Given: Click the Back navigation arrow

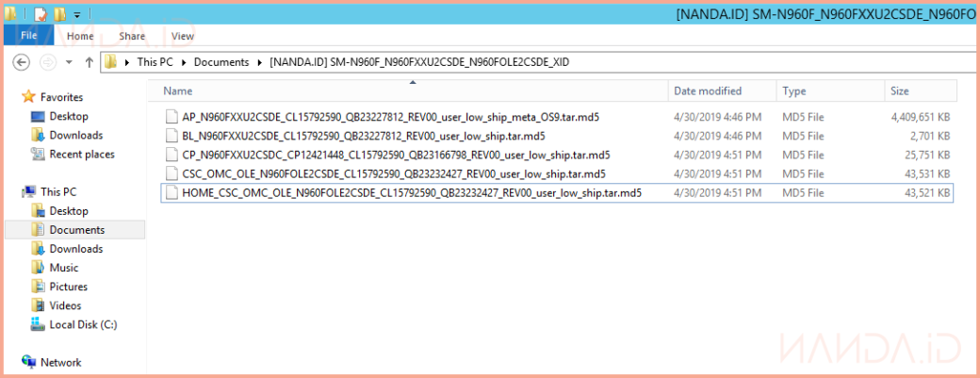Looking at the screenshot, I should [23, 62].
